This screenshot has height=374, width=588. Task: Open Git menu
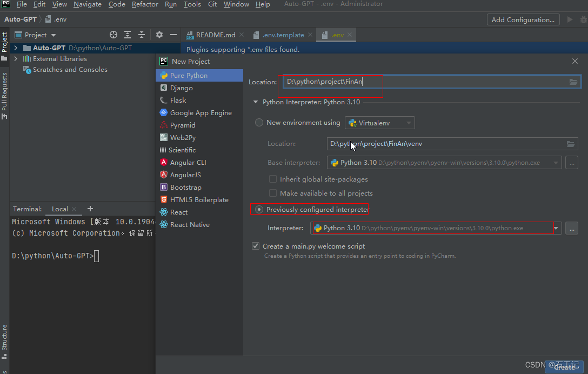click(x=212, y=4)
